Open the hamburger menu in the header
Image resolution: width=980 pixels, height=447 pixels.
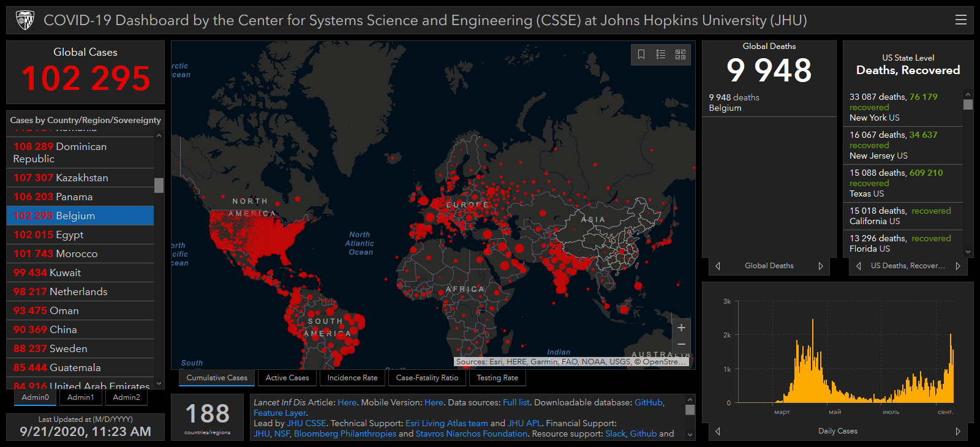[961, 20]
